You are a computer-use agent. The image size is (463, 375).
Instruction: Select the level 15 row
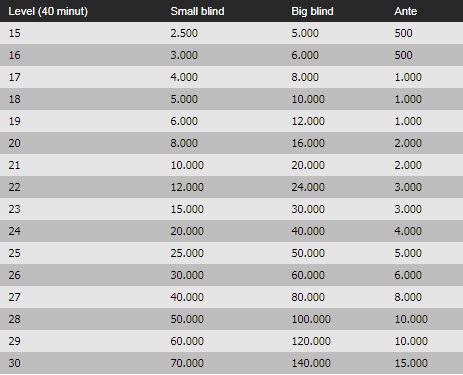point(231,33)
